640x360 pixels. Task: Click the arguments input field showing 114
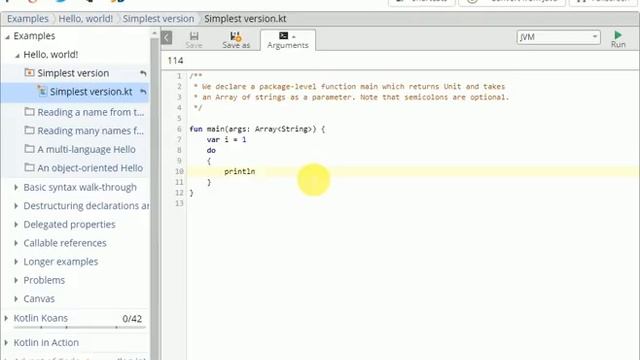point(400,60)
